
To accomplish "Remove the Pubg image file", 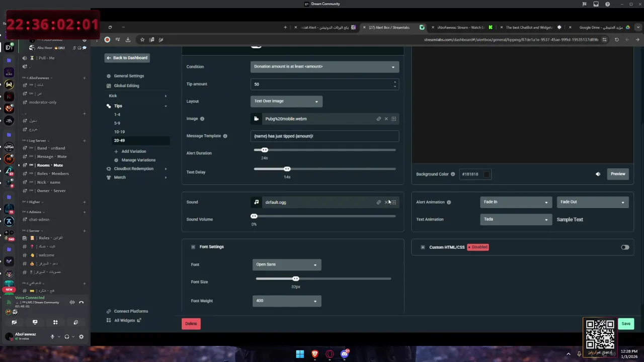I will pos(386,119).
